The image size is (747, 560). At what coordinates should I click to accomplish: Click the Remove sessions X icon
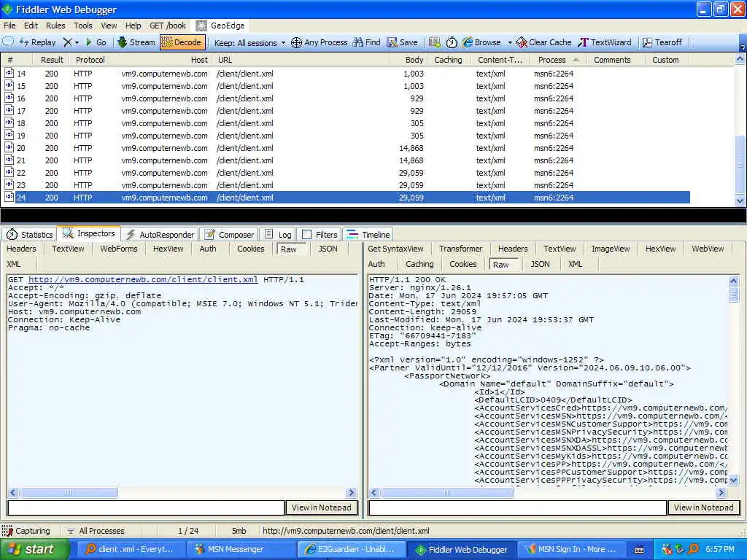[68, 42]
